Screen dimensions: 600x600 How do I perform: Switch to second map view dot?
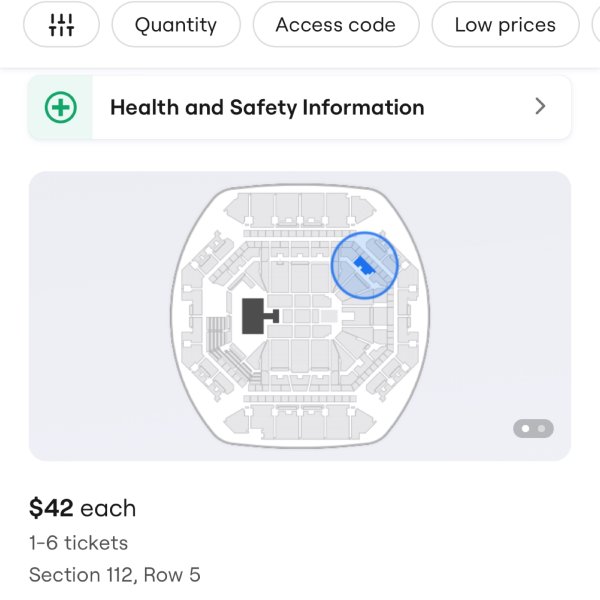click(x=541, y=429)
